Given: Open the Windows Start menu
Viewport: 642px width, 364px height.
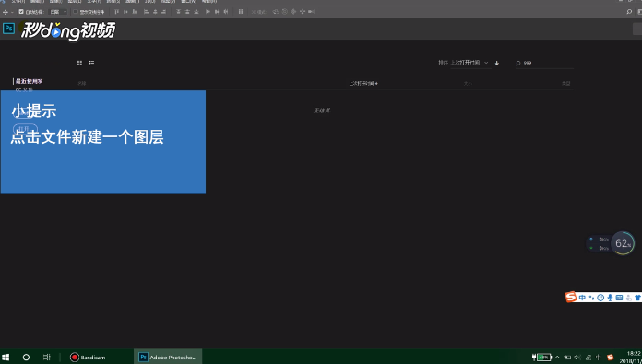Looking at the screenshot, I should (x=6, y=357).
